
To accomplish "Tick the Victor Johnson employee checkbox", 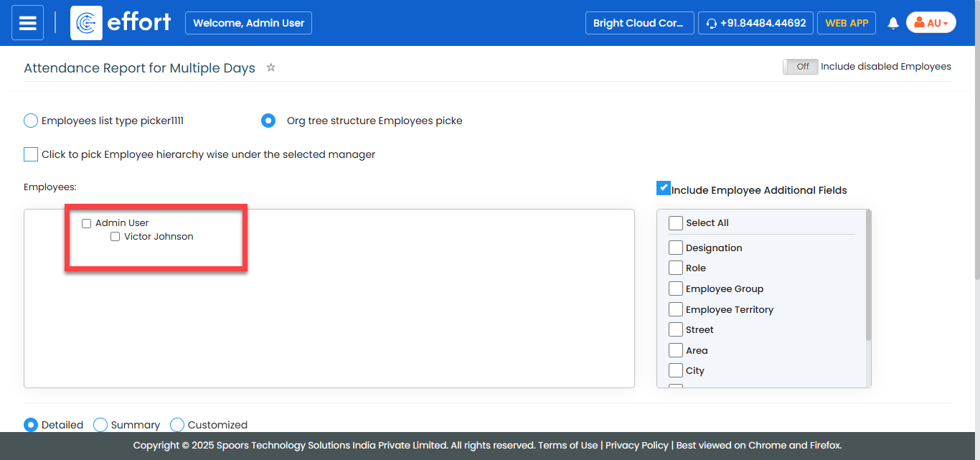I will 116,237.
